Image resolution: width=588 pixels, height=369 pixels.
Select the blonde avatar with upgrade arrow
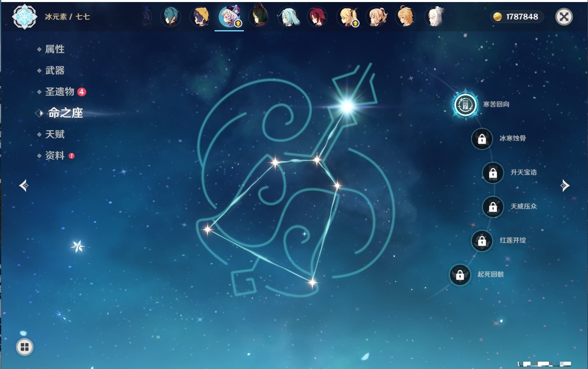click(x=348, y=17)
